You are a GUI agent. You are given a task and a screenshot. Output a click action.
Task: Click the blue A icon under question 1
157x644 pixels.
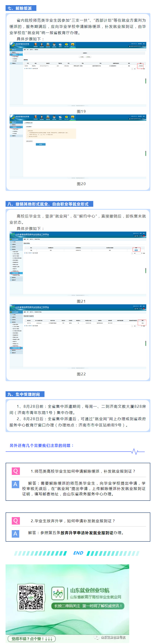tap(15, 484)
